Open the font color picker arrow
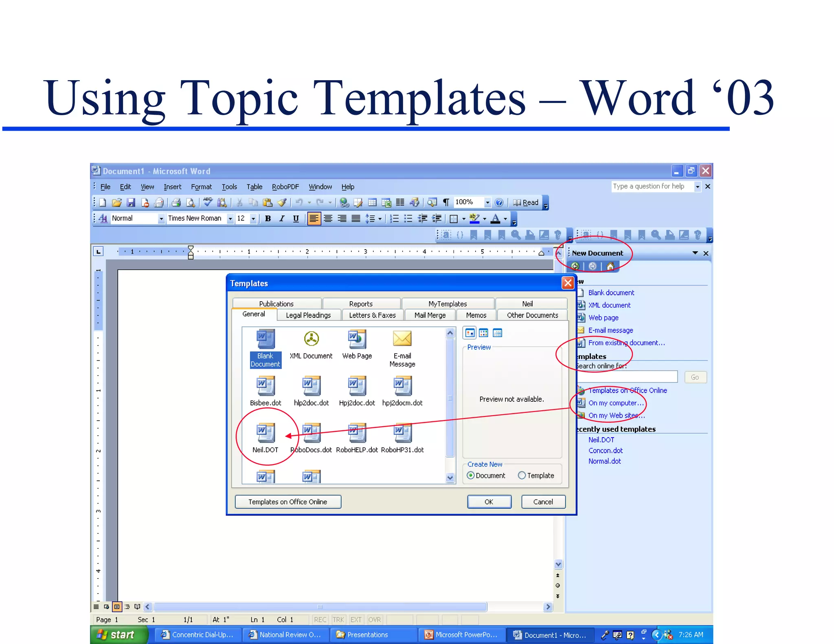 click(x=505, y=219)
